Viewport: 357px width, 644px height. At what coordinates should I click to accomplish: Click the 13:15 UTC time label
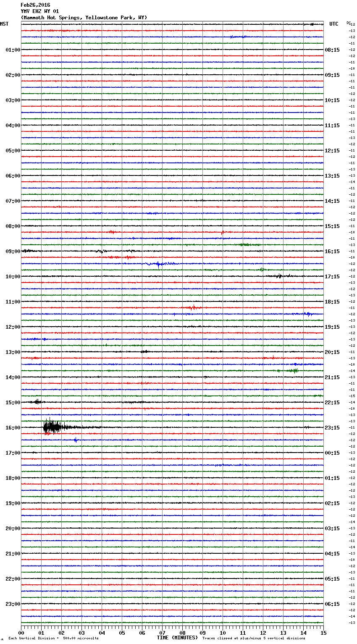coord(332,176)
